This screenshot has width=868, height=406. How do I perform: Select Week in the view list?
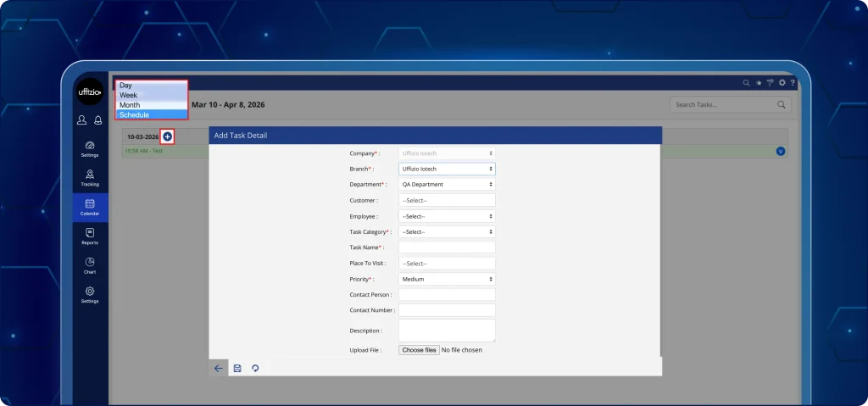coord(151,95)
